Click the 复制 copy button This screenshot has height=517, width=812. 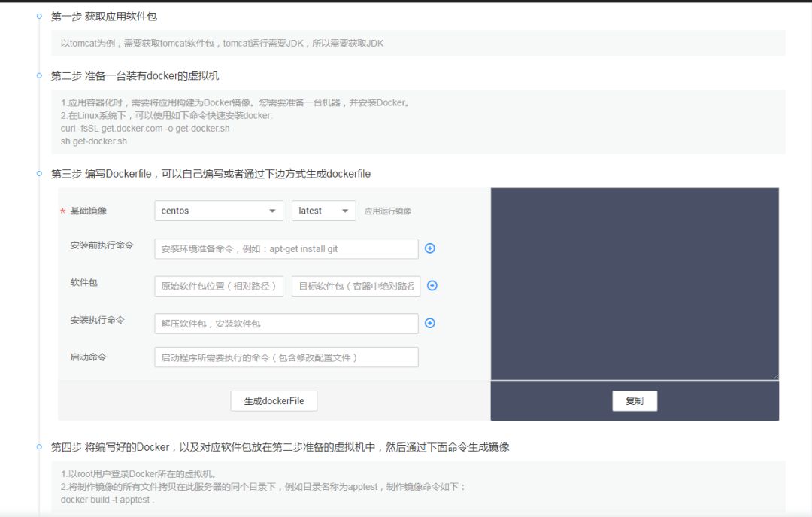click(635, 401)
